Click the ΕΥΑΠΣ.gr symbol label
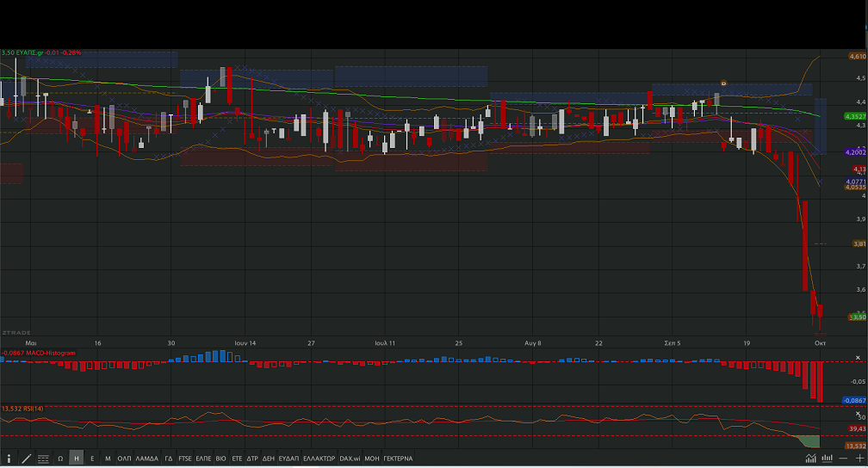Screen dimensions: 868x468 (29, 53)
